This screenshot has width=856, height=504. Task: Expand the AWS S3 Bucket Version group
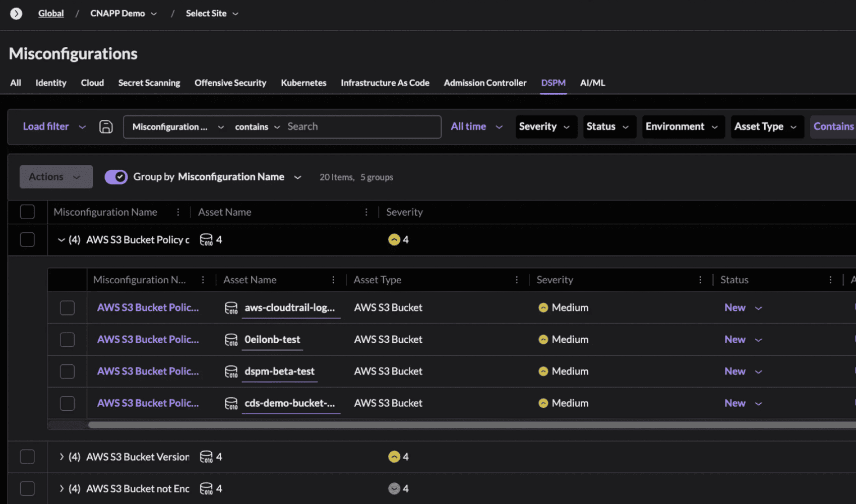(61, 457)
